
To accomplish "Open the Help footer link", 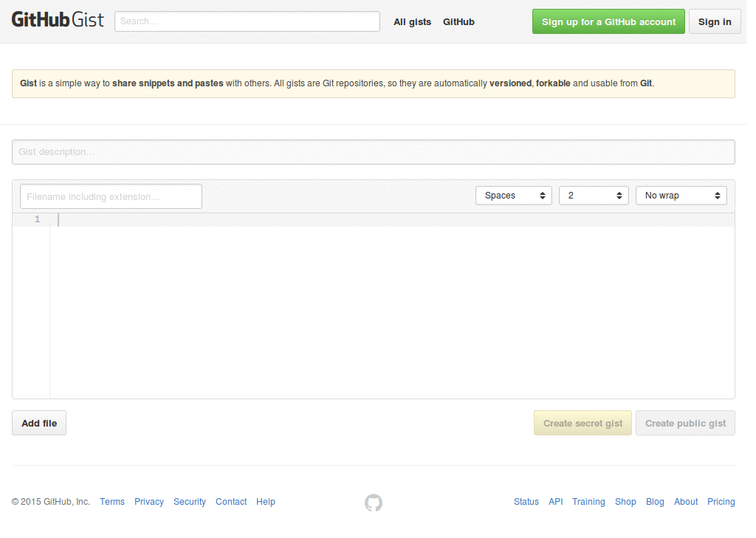I will tap(266, 501).
